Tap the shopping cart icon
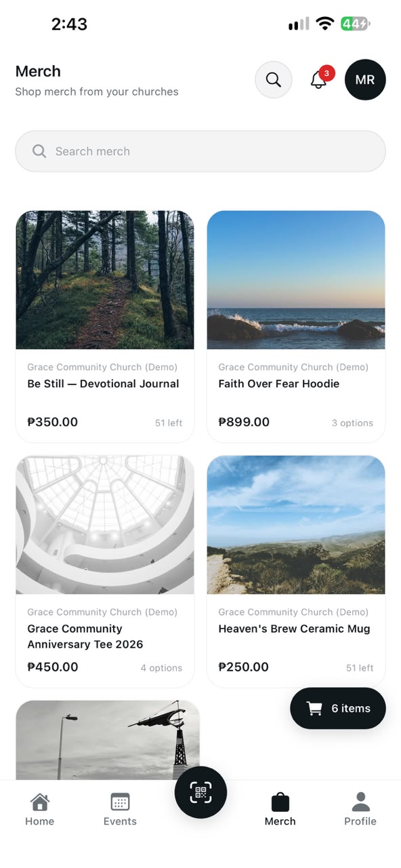The image size is (401, 868). [x=315, y=709]
